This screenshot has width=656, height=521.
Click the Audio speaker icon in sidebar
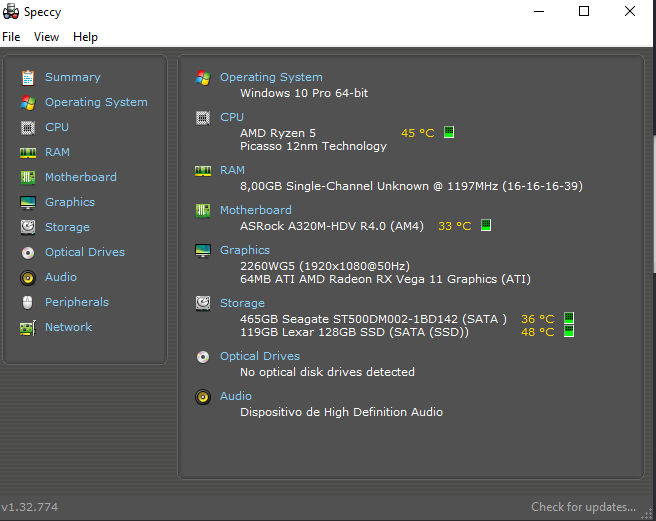(x=28, y=277)
